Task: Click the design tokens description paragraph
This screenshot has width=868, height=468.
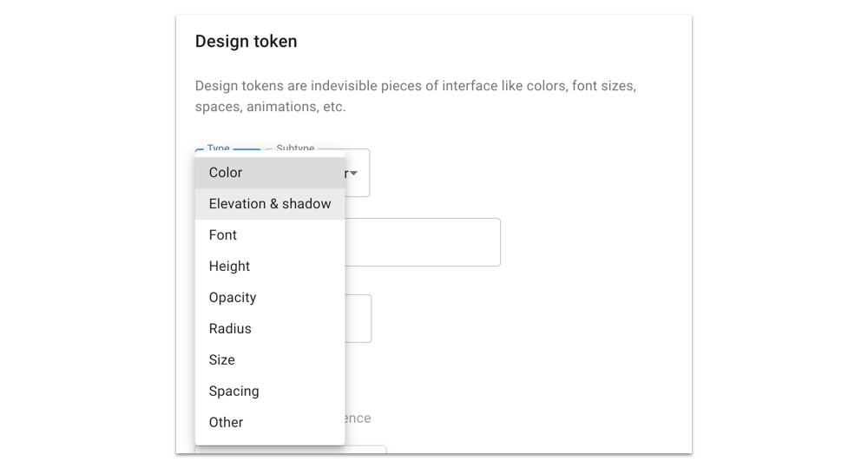Action: (x=415, y=96)
